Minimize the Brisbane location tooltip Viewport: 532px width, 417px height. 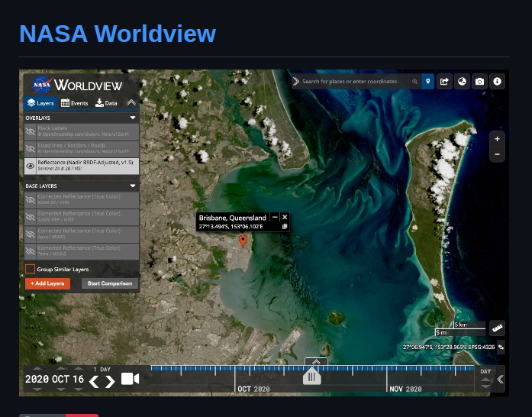275,217
